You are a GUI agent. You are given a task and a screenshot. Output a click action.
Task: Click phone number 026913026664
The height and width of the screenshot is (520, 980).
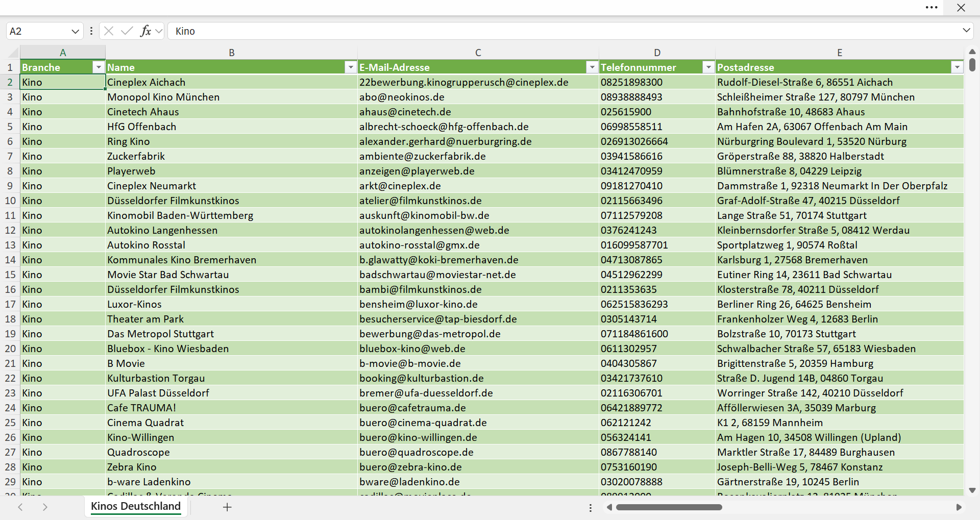(657, 141)
